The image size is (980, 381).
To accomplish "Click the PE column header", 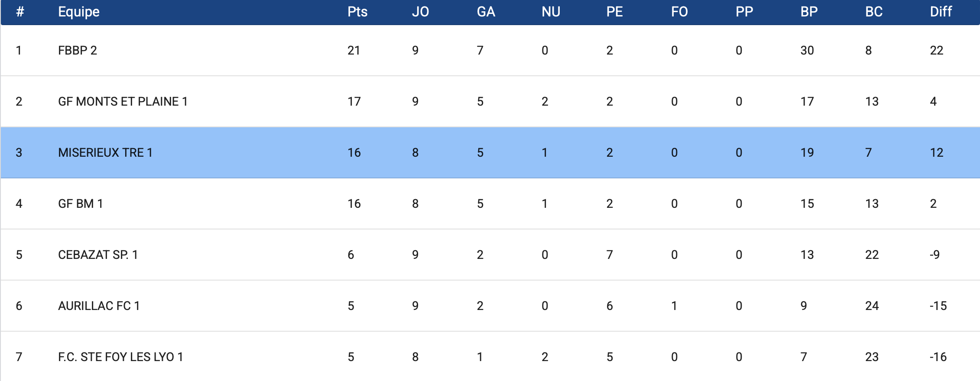I will [x=614, y=12].
